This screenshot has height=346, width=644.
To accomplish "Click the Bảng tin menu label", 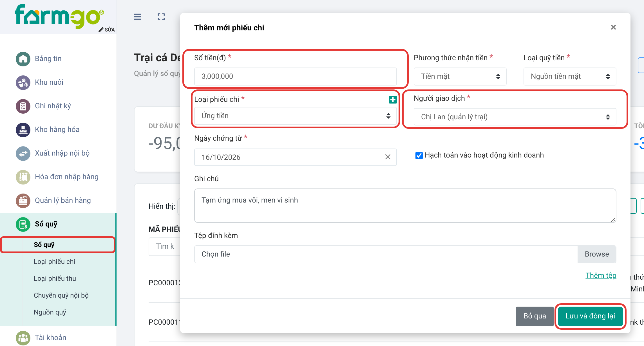I will pyautogui.click(x=48, y=59).
